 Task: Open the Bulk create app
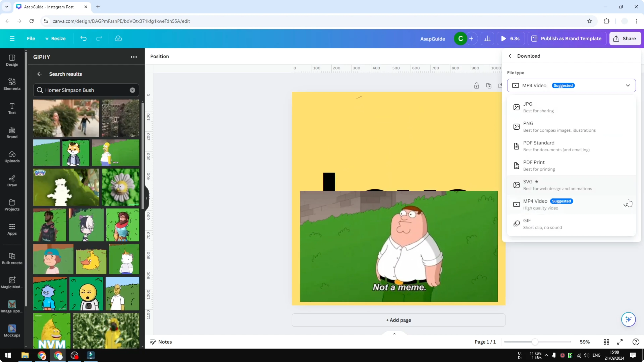[12, 259]
